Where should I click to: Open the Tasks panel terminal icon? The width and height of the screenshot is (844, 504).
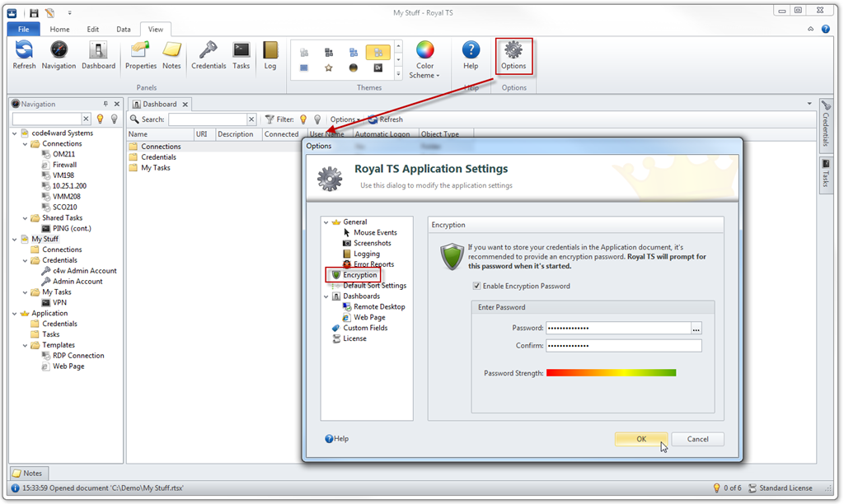pyautogui.click(x=241, y=55)
